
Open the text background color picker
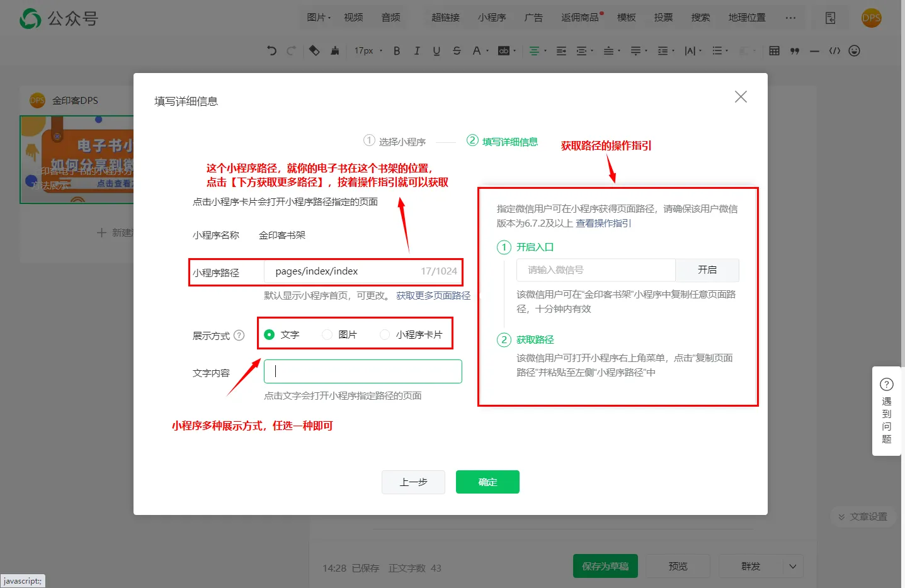[504, 51]
